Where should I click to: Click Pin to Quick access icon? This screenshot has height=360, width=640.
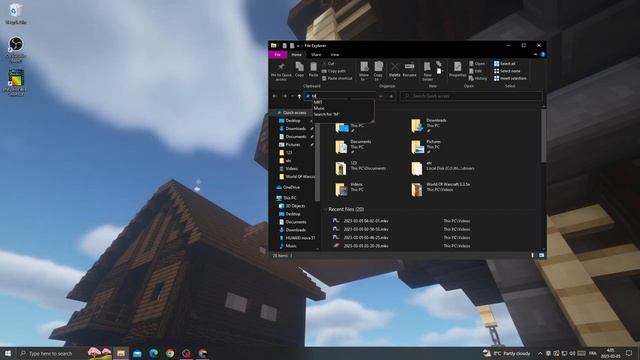click(281, 67)
